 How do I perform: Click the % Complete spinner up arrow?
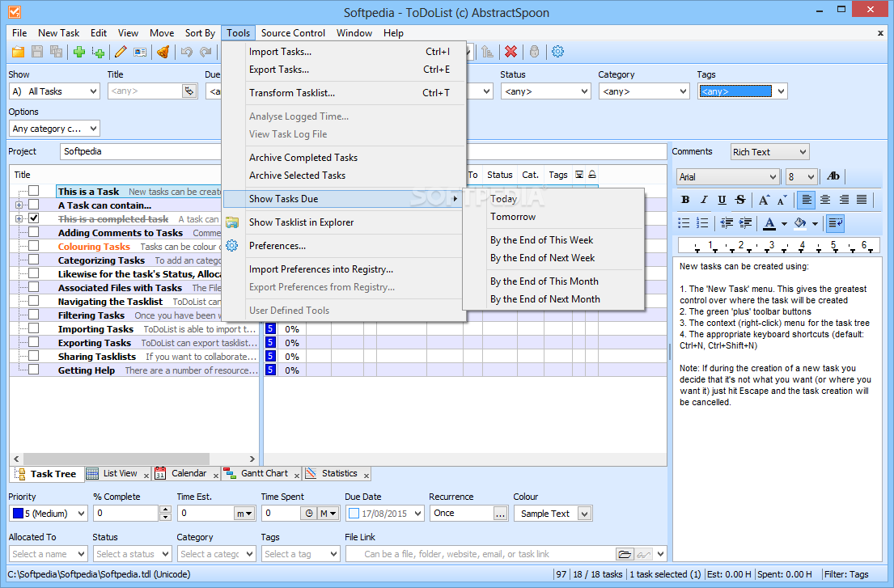pos(165,510)
